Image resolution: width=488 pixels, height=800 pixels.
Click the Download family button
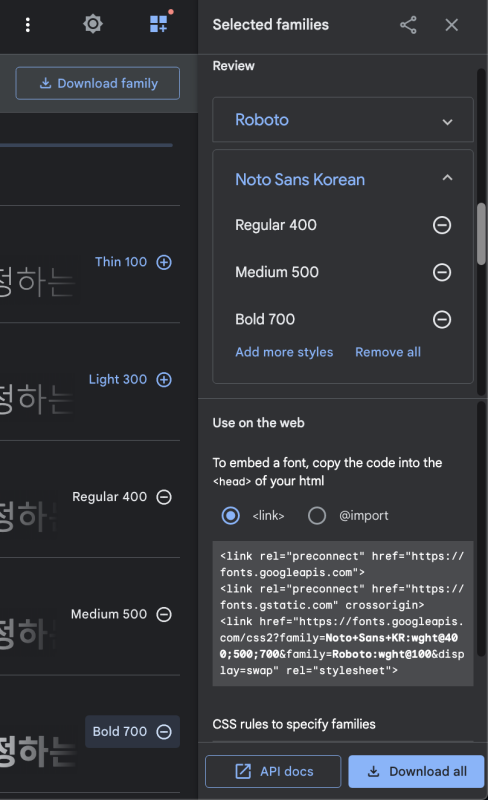[x=97, y=83]
